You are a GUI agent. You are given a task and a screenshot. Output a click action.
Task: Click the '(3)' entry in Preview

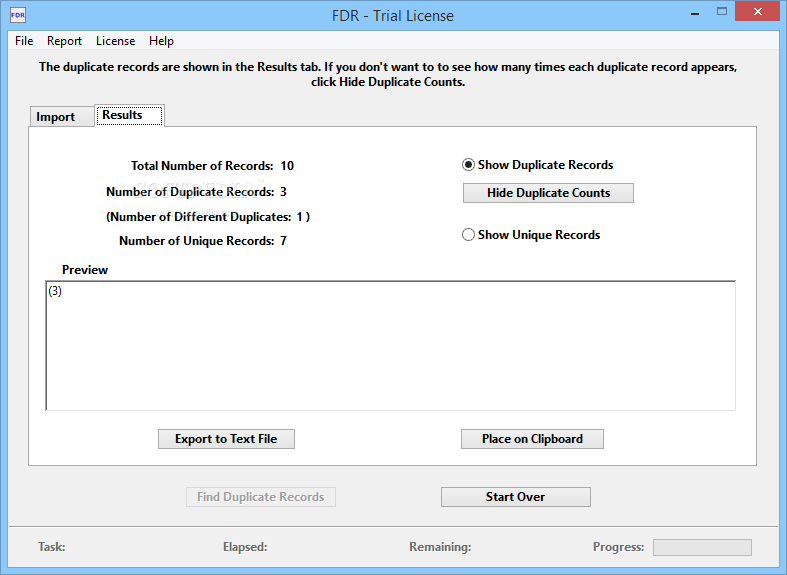coord(55,291)
